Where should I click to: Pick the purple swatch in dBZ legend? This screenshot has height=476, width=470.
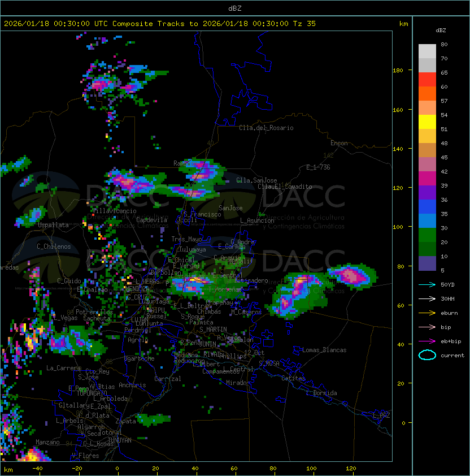(427, 192)
